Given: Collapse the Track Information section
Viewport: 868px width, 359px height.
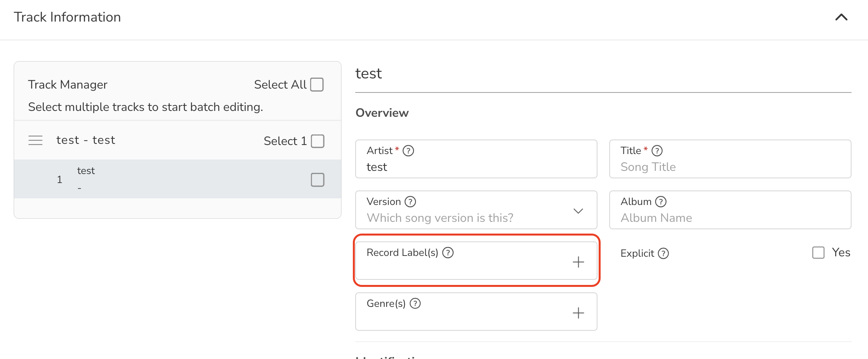Looking at the screenshot, I should (x=841, y=17).
